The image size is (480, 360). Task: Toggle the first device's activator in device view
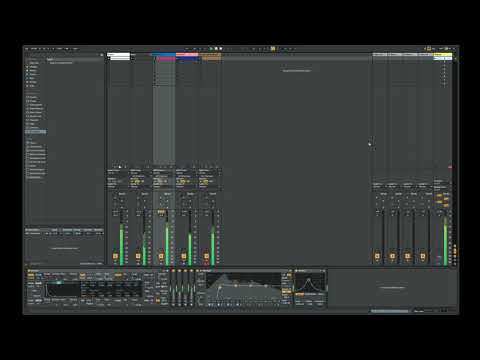29,271
